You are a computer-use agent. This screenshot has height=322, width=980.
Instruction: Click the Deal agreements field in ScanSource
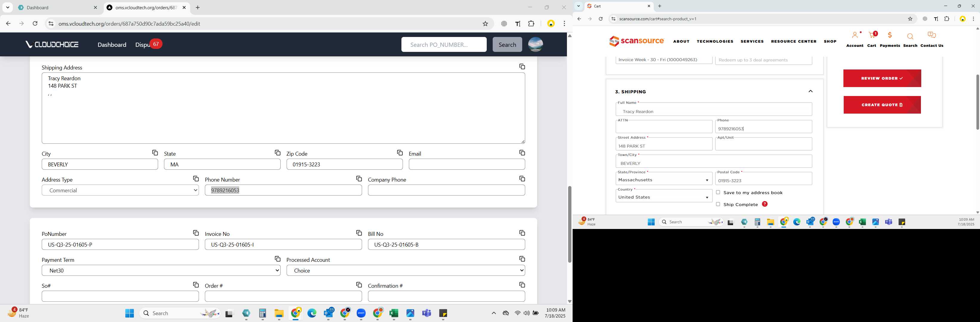(763, 60)
